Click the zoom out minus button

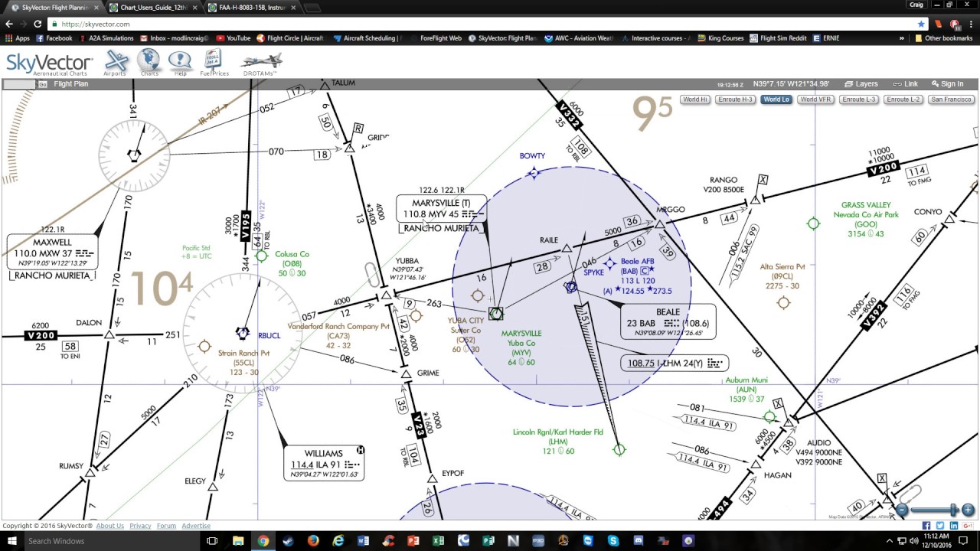pos(903,510)
